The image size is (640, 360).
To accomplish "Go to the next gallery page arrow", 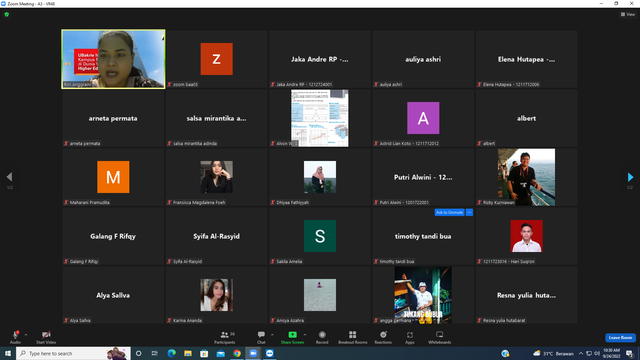I will pos(630,177).
